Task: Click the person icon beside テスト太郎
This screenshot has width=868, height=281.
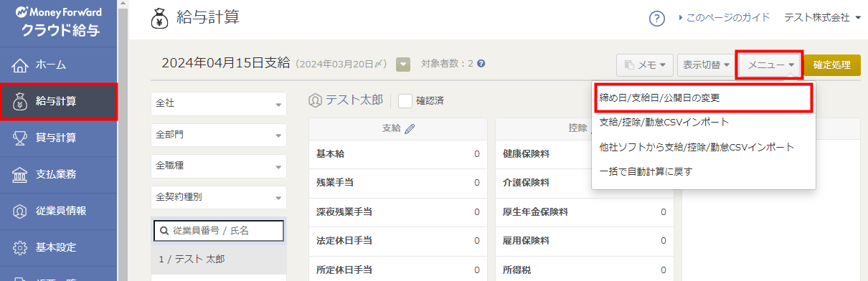Action: (315, 100)
